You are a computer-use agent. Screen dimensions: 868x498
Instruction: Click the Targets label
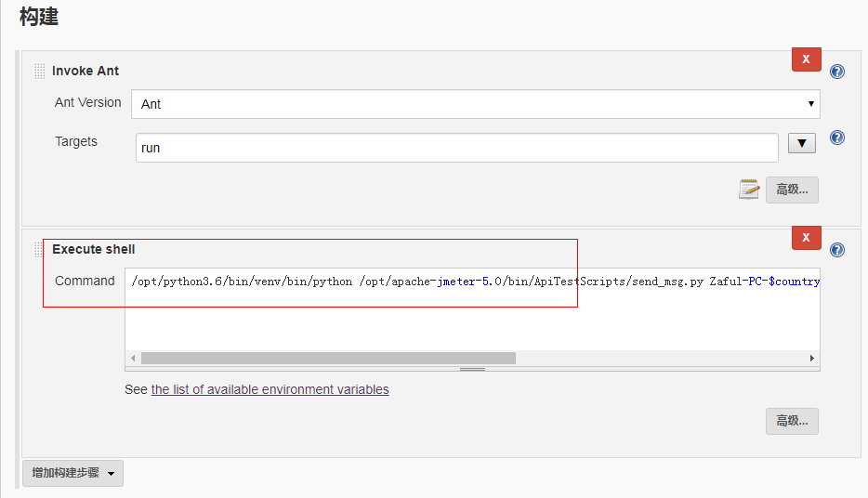pyautogui.click(x=76, y=141)
